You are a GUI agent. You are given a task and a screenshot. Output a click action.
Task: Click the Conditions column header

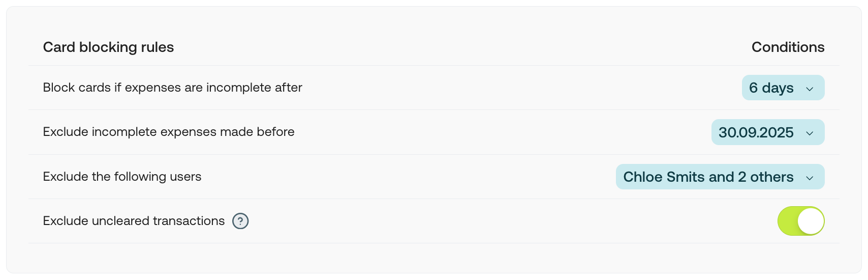point(788,47)
